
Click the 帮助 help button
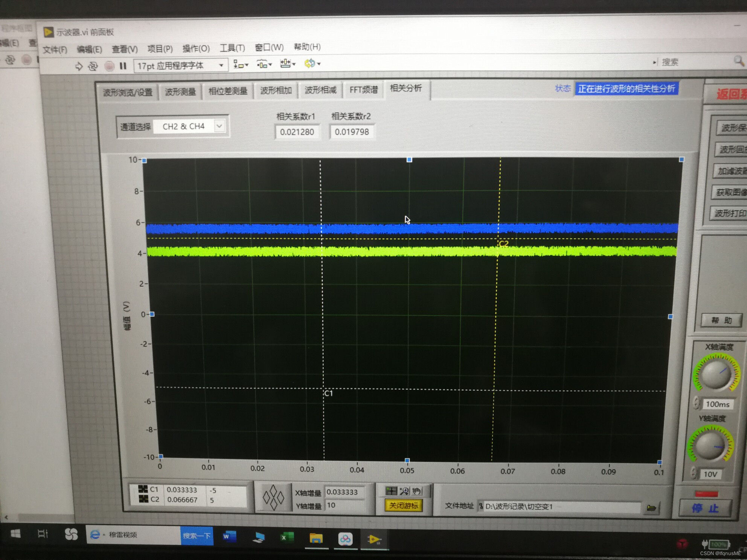(x=721, y=320)
